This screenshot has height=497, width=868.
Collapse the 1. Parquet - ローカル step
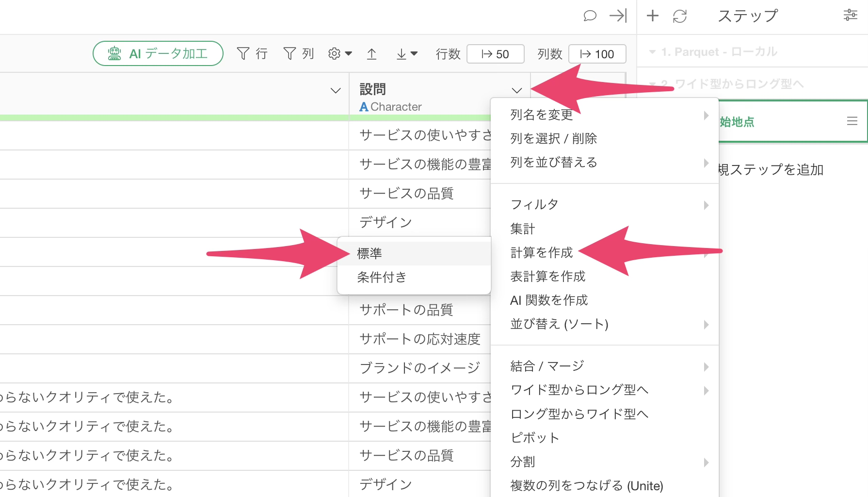click(652, 52)
